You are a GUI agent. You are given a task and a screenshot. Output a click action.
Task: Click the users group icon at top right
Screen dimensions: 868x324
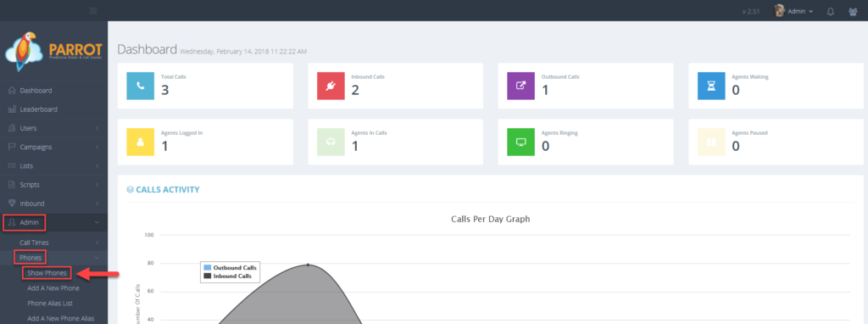pos(853,11)
